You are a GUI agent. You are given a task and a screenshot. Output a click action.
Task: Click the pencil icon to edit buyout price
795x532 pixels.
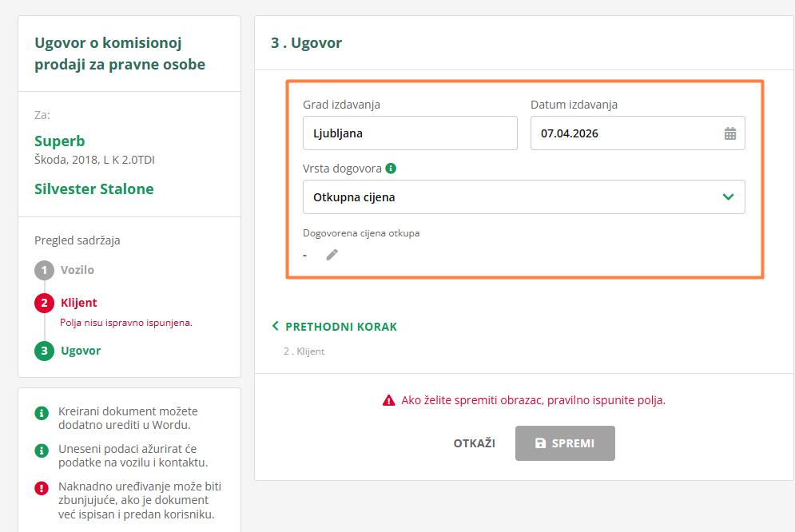coord(332,254)
